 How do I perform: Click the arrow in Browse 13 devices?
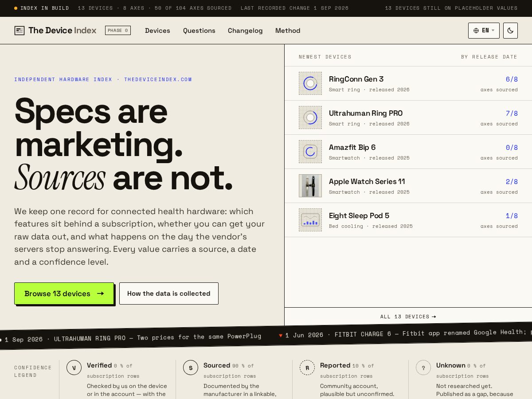click(x=101, y=293)
